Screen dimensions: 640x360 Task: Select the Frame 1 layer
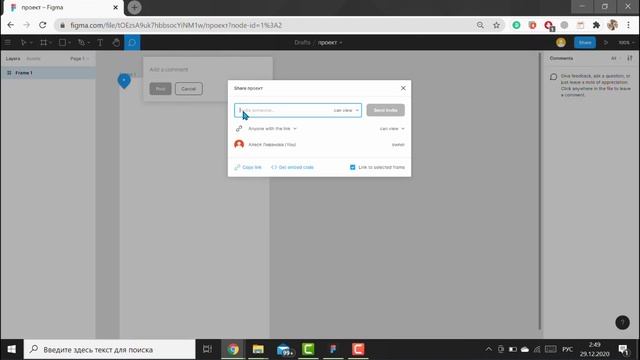pyautogui.click(x=48, y=73)
